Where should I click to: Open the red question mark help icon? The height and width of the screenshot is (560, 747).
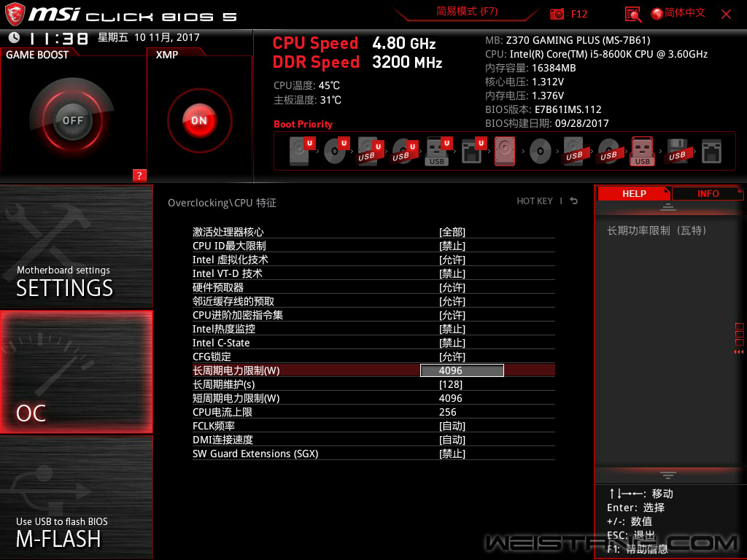tap(139, 175)
